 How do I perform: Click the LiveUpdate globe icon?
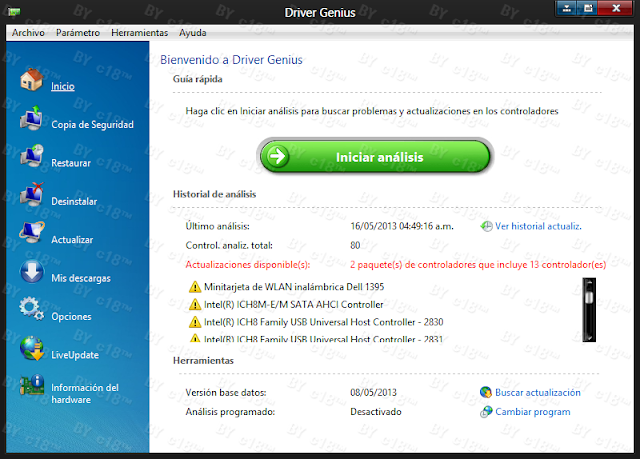[31, 348]
